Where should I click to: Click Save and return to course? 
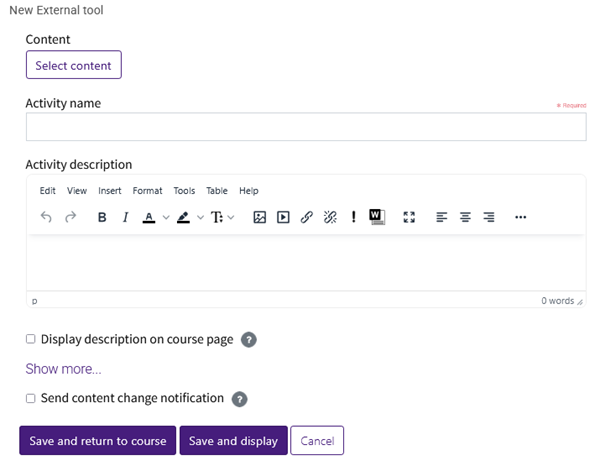click(x=97, y=441)
